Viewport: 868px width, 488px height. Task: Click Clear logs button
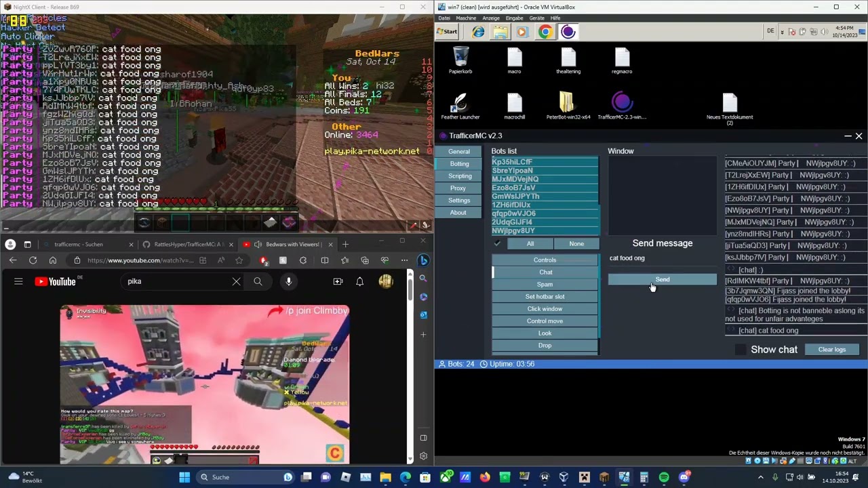coord(831,349)
